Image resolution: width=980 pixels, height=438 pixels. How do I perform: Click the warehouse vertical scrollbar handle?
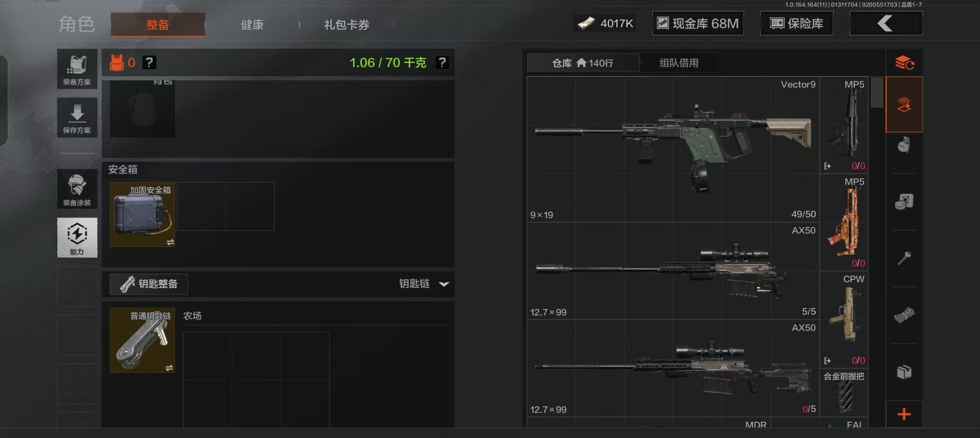pyautogui.click(x=876, y=93)
